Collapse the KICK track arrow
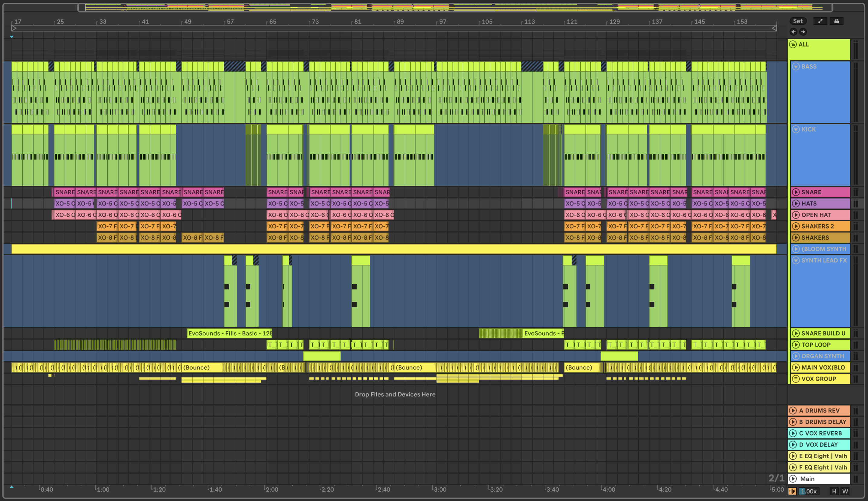The height and width of the screenshot is (501, 868). tap(796, 129)
